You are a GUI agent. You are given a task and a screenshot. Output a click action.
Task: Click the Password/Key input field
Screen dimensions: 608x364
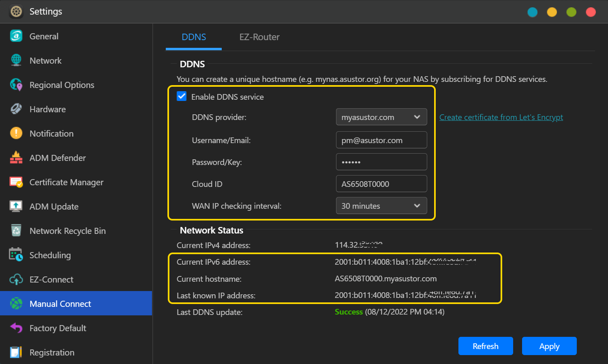point(381,162)
